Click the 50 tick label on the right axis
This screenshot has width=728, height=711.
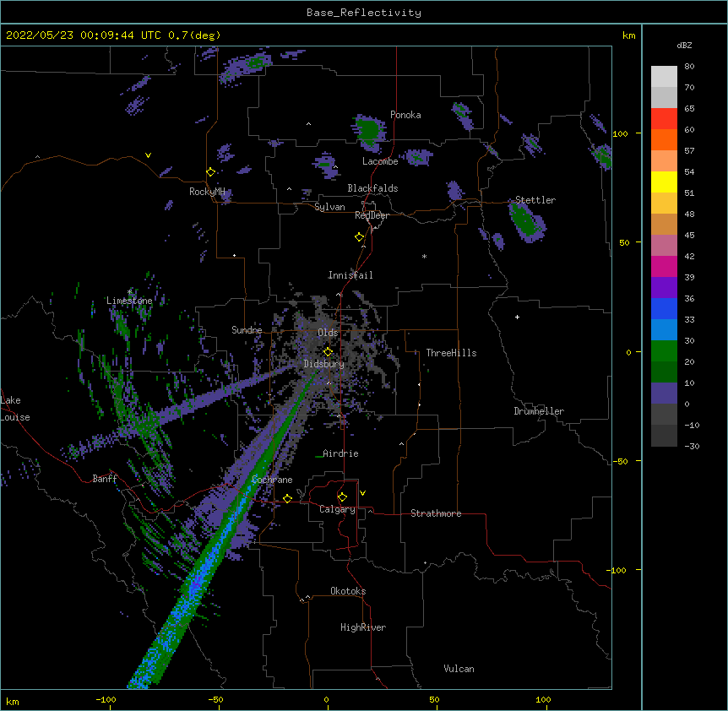click(x=624, y=242)
